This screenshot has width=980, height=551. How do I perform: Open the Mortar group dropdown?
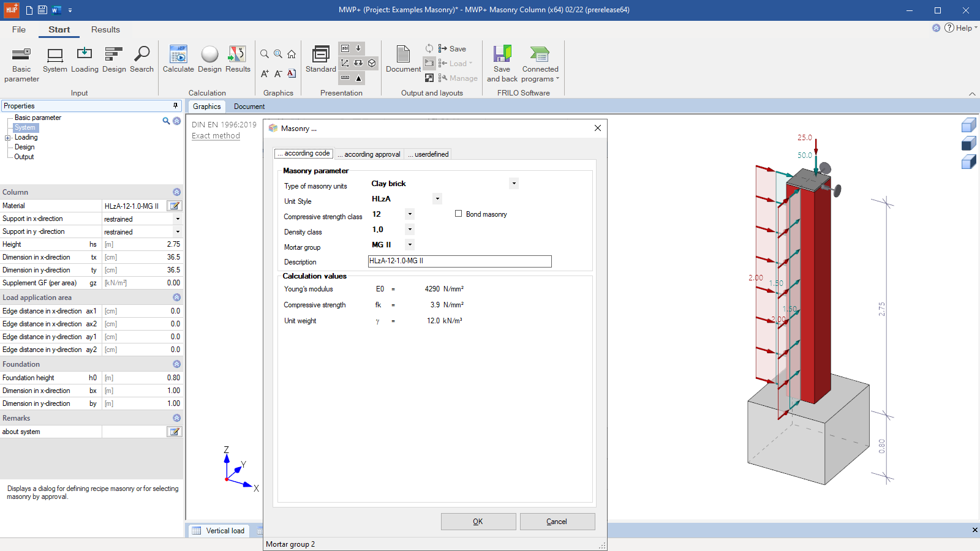click(410, 244)
